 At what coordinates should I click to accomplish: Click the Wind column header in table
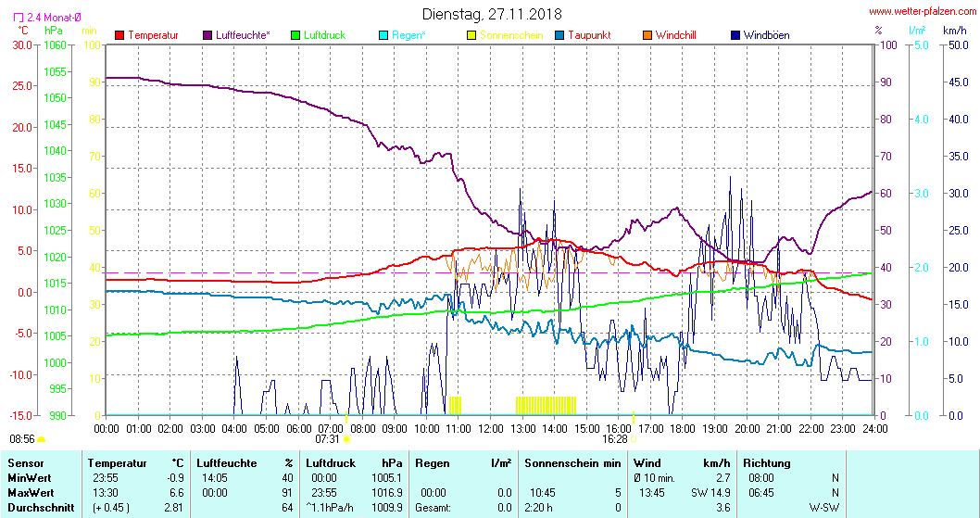point(647,463)
